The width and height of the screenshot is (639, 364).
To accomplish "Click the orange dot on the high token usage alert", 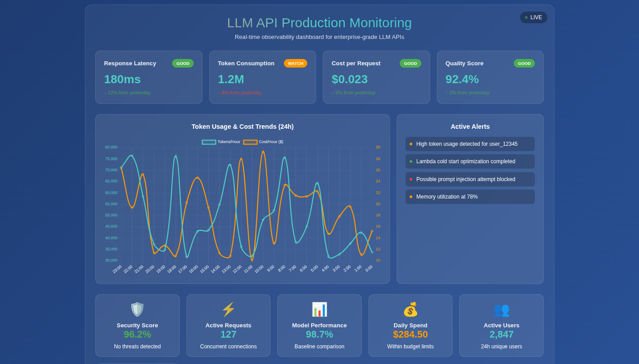I will pyautogui.click(x=411, y=144).
